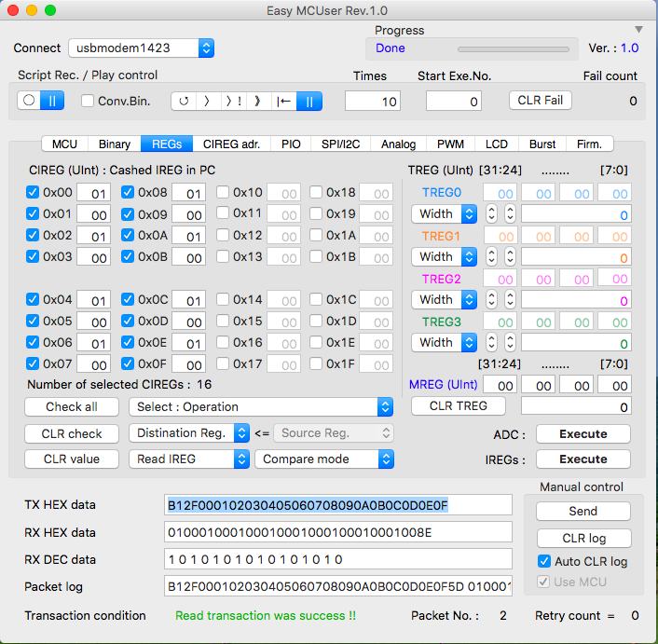The height and width of the screenshot is (644, 658).
Task: Click the blue playback pause button
Action: 309,101
